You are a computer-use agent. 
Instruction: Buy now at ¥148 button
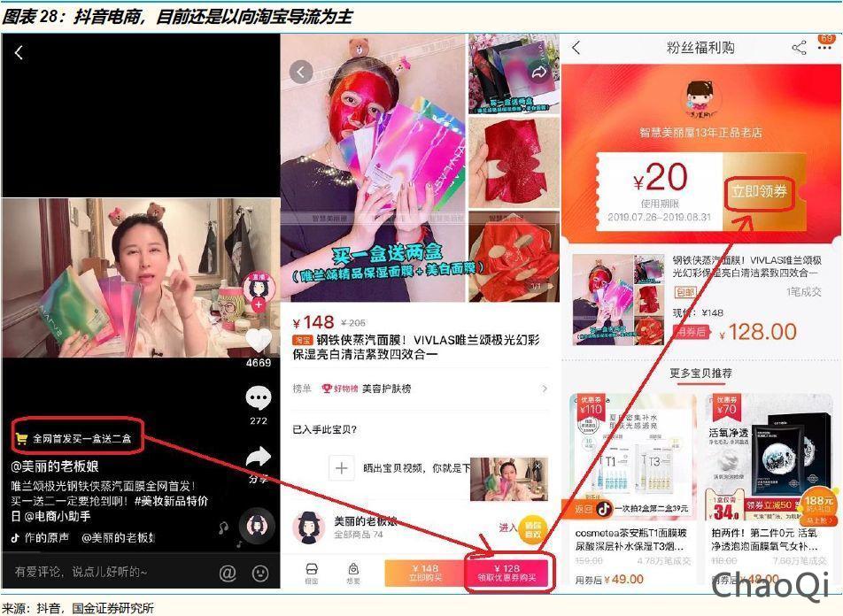(425, 573)
